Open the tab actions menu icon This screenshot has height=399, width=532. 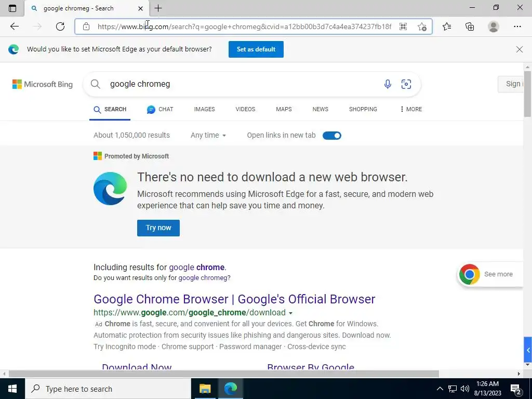[x=12, y=8]
